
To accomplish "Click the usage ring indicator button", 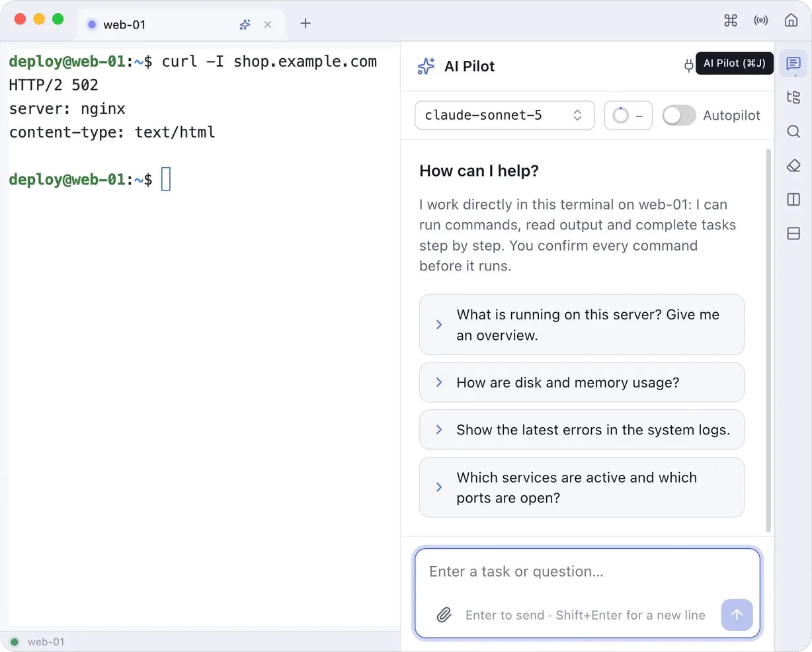I will [628, 115].
